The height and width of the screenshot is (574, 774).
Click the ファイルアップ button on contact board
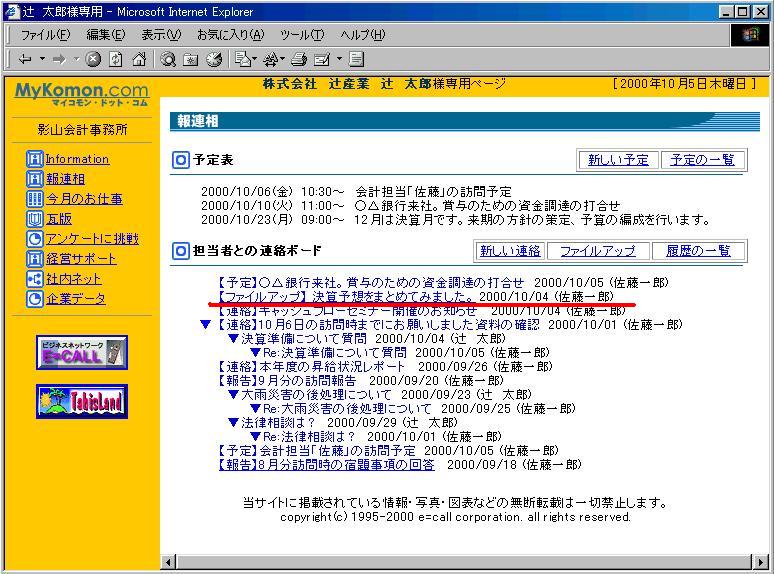click(597, 251)
